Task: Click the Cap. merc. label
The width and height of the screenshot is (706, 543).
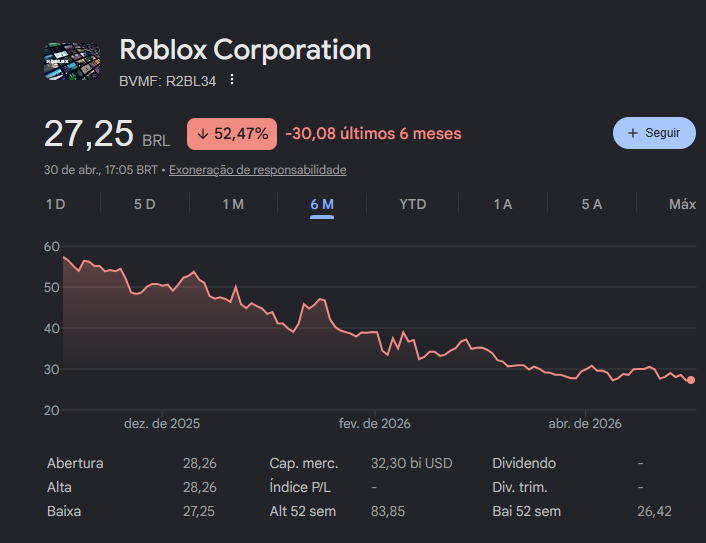Action: tap(304, 463)
